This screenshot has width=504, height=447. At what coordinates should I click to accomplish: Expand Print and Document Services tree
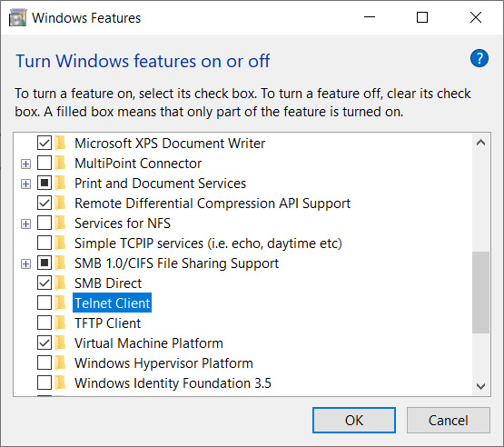click(25, 184)
